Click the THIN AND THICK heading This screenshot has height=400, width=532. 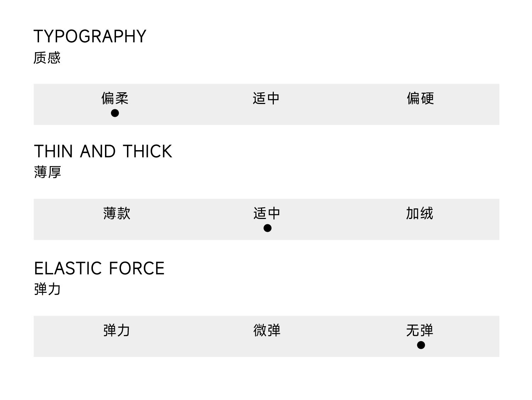103,152
